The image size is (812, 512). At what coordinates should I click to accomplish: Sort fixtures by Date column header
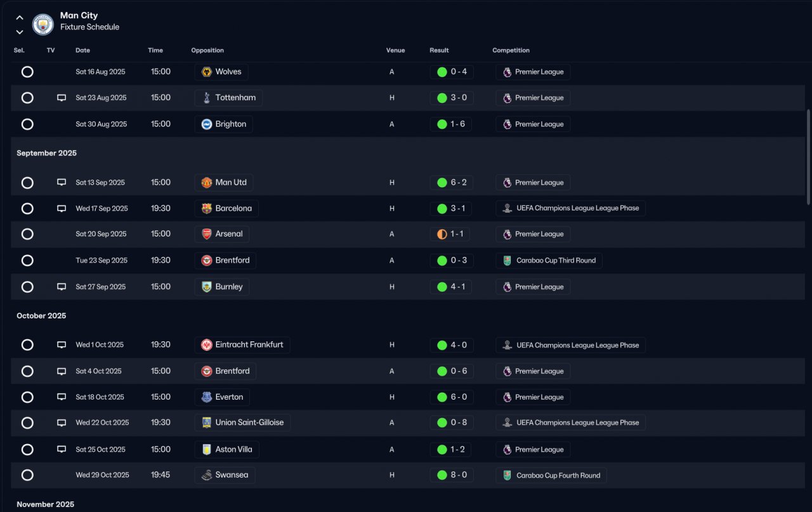click(x=82, y=50)
